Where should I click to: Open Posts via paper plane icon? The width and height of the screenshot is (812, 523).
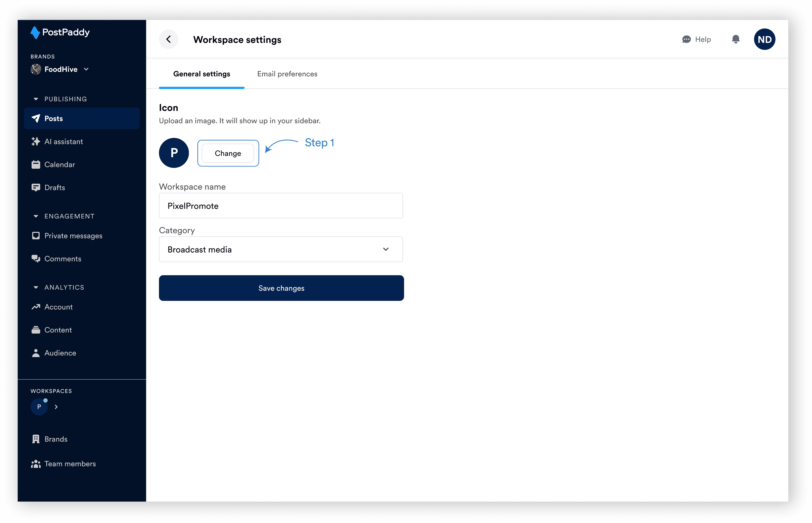tap(36, 119)
